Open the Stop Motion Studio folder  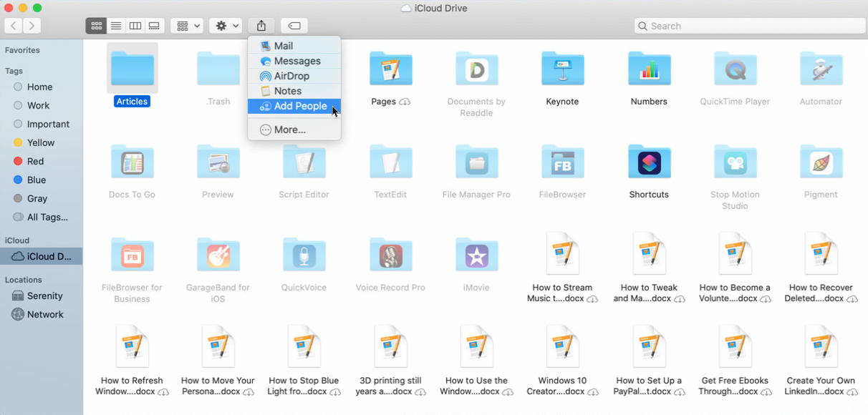pos(735,162)
